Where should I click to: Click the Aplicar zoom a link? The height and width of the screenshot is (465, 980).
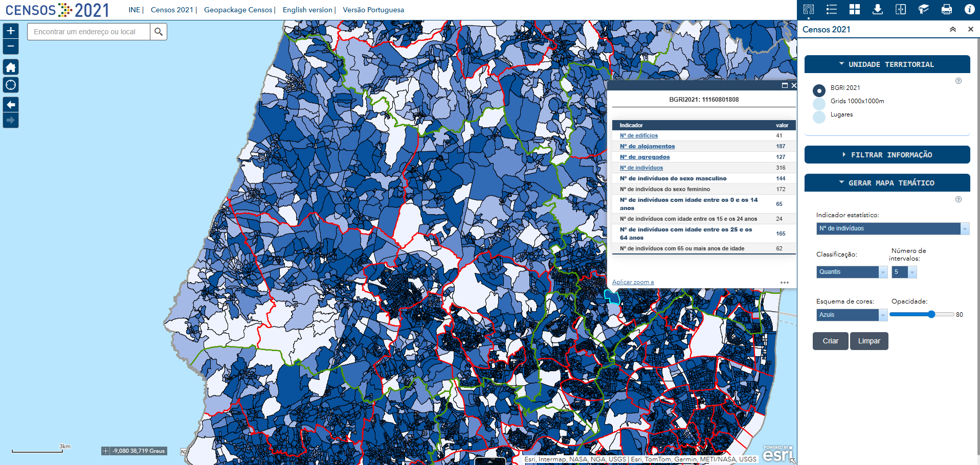coord(633,282)
